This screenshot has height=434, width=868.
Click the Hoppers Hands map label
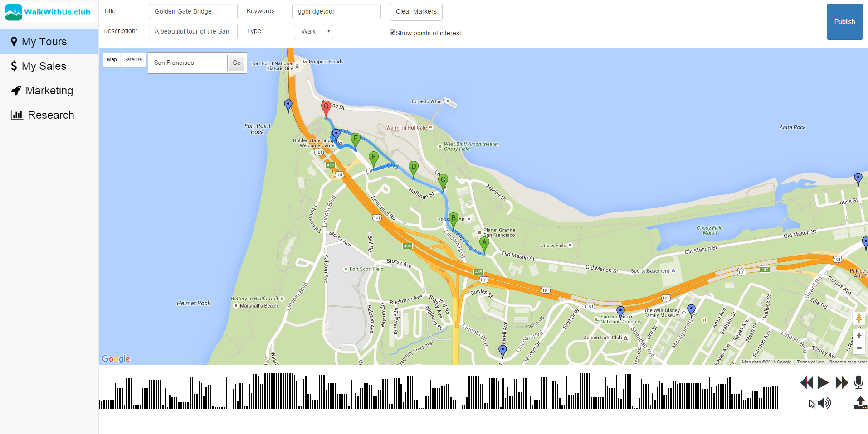(326, 62)
